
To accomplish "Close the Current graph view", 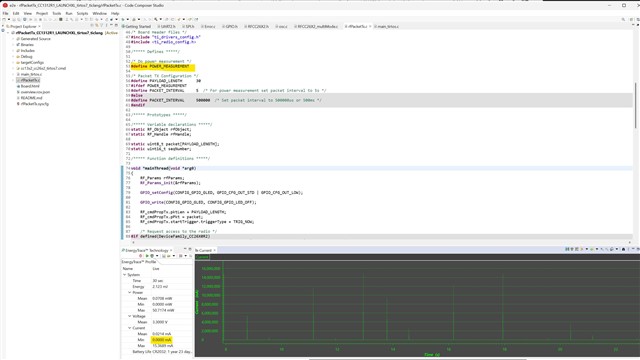I will (215, 250).
